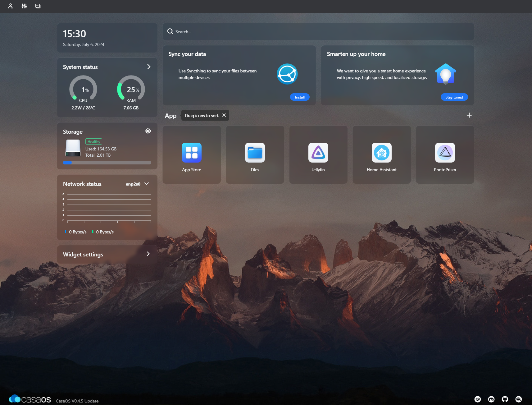Click Stay tuned on the smart home card
This screenshot has width=532, height=405.
point(454,97)
